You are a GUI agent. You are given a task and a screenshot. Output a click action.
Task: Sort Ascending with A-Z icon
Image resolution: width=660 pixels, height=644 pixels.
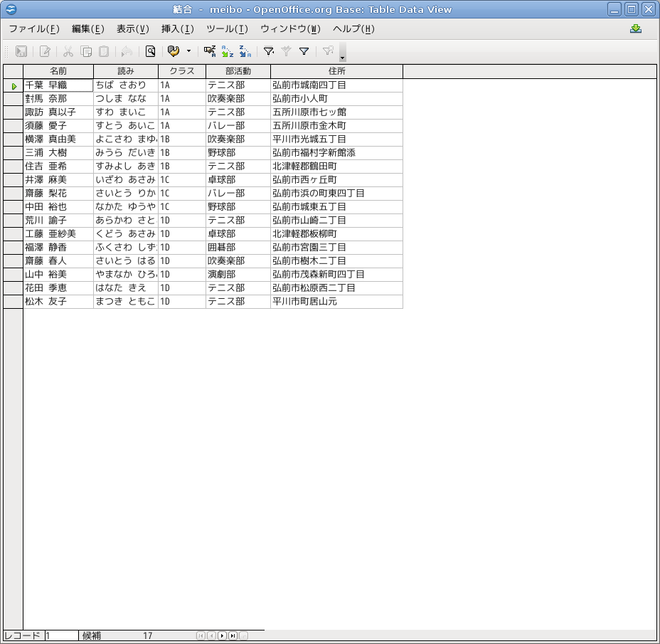click(x=228, y=51)
